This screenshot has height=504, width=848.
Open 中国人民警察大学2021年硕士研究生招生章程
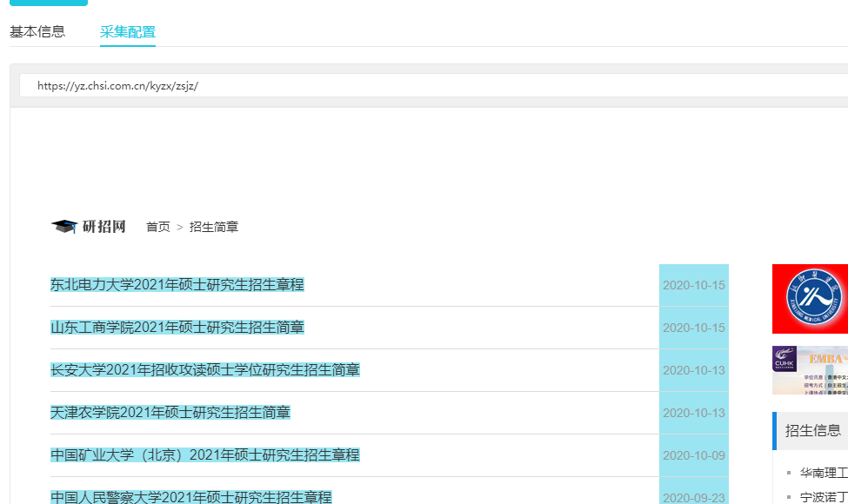tap(190, 497)
